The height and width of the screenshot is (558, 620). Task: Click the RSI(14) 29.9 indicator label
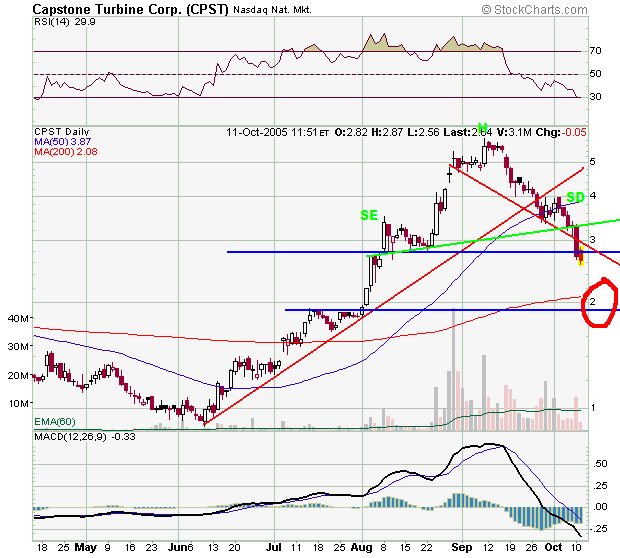[65, 22]
